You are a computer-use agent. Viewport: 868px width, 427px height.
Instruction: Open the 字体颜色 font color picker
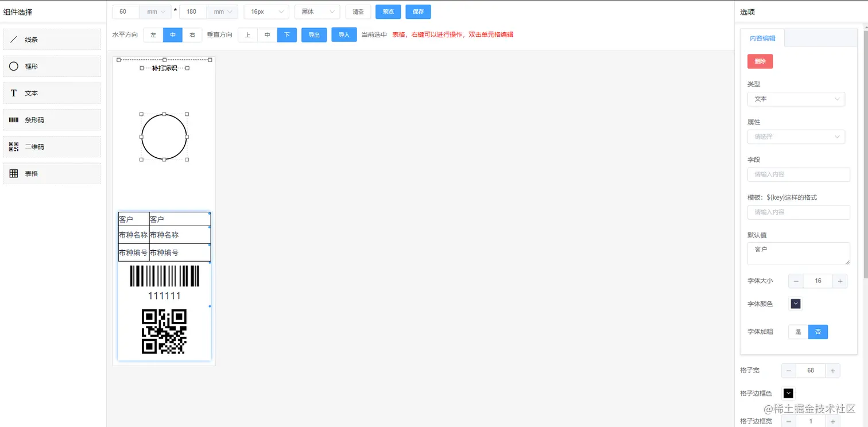795,304
